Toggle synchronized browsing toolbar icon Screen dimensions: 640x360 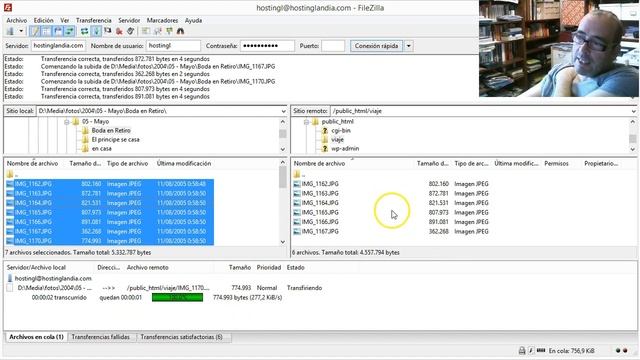pos(169,31)
